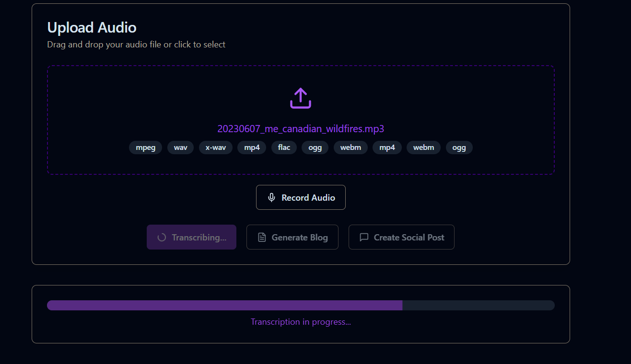Click the microphone icon beside Record Audio
The width and height of the screenshot is (631, 364).
(271, 197)
